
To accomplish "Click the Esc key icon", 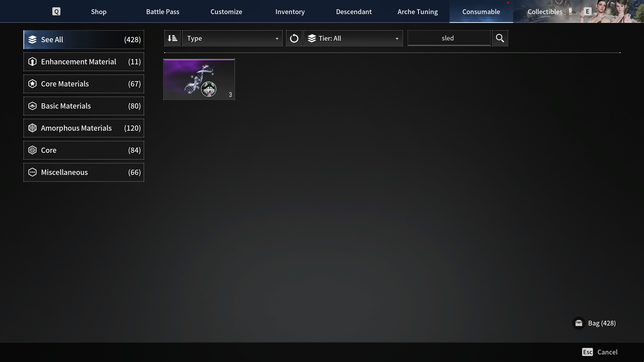I will [x=587, y=352].
